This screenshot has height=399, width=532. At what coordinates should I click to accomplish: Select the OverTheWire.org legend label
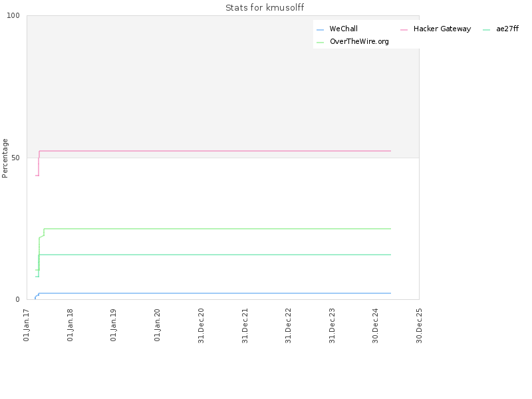[359, 41]
